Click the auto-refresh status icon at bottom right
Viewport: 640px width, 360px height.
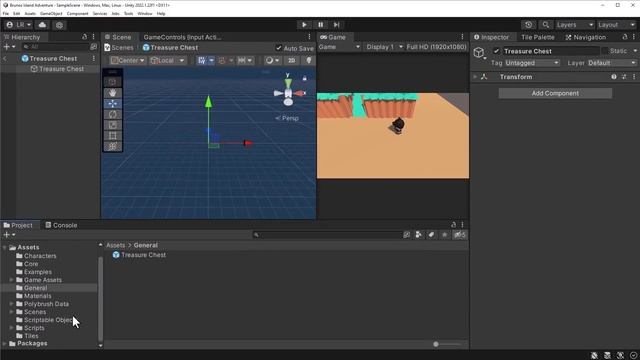[633, 356]
